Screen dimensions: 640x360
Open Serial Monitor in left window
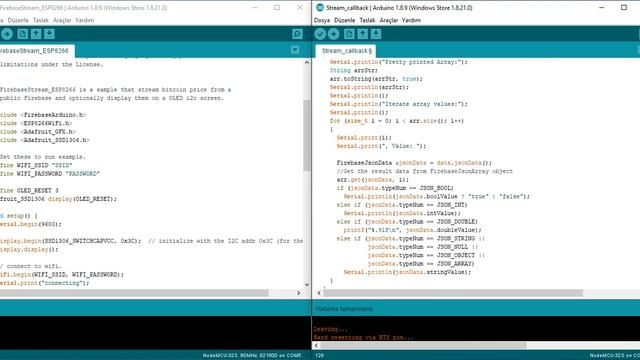(298, 34)
